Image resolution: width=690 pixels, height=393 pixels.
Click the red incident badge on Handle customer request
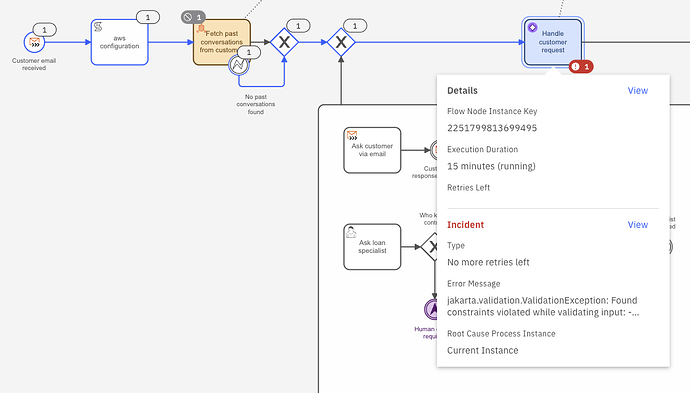pyautogui.click(x=581, y=67)
